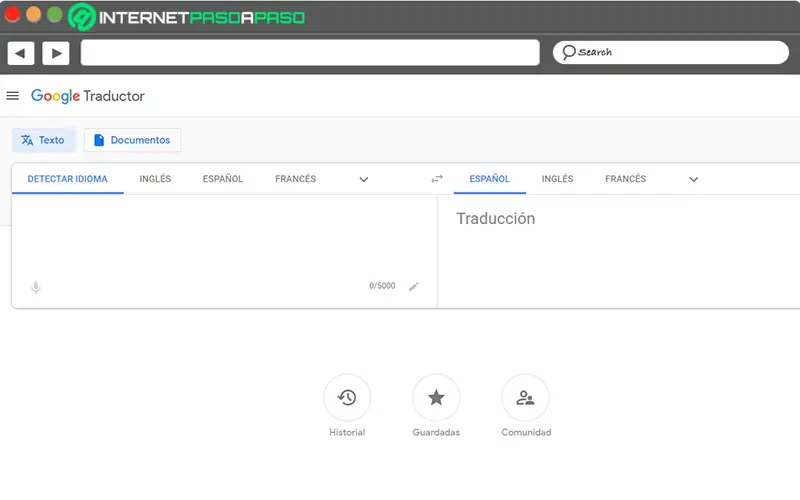Viewport: 800px width, 500px height.
Task: Click the red close window button
Action: coord(12,14)
